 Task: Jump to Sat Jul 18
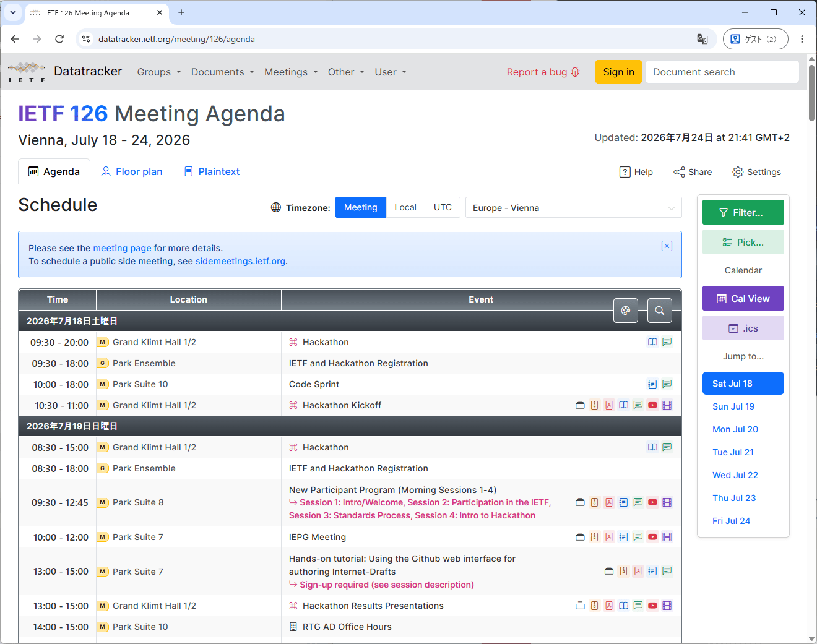(743, 384)
